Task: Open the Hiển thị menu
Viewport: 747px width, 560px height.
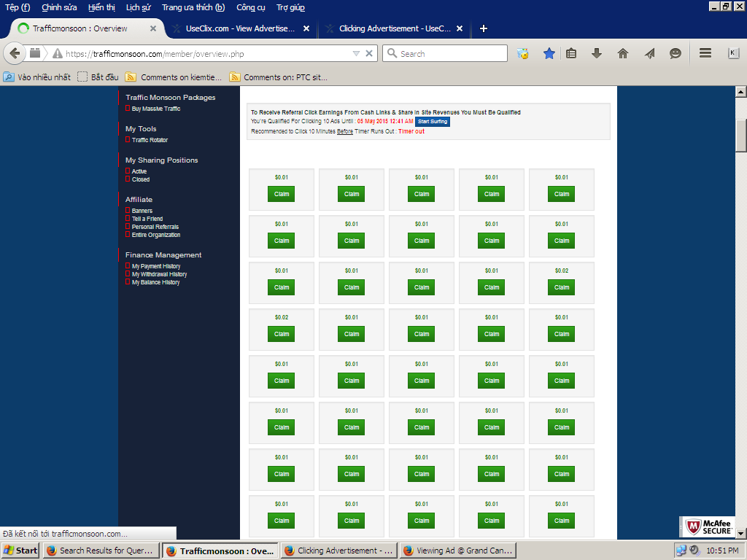Action: (101, 7)
